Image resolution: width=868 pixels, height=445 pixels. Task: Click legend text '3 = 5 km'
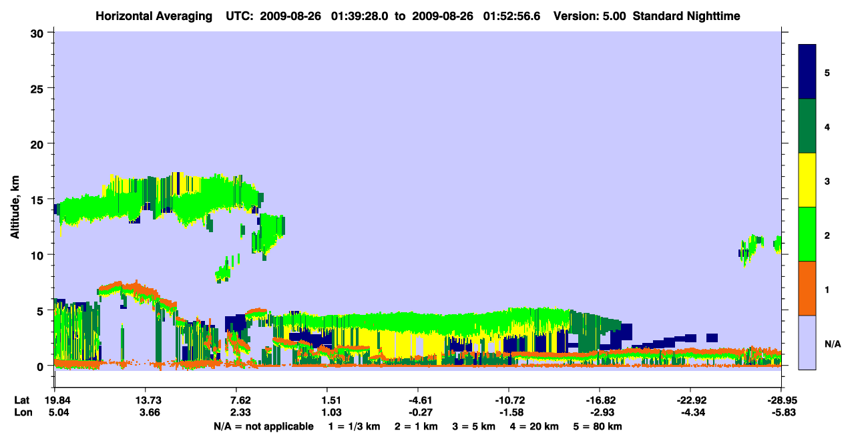point(475,426)
